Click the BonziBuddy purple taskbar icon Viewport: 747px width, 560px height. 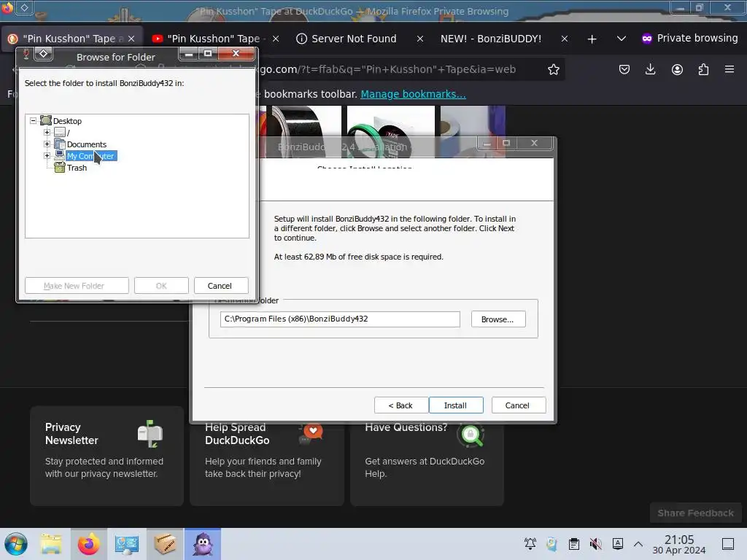click(203, 544)
